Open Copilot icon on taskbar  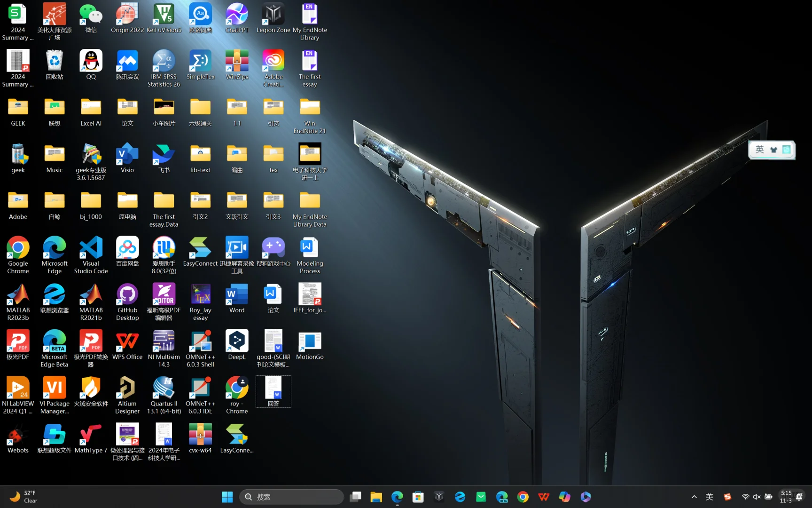564,497
